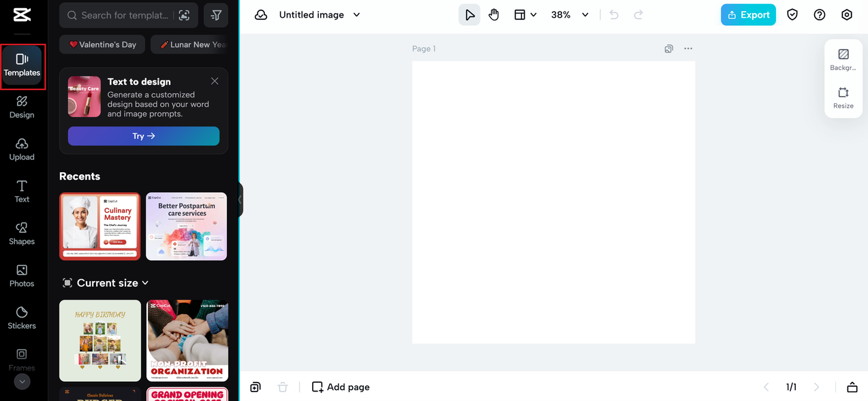Click the Add page button
The image size is (868, 401).
click(341, 387)
